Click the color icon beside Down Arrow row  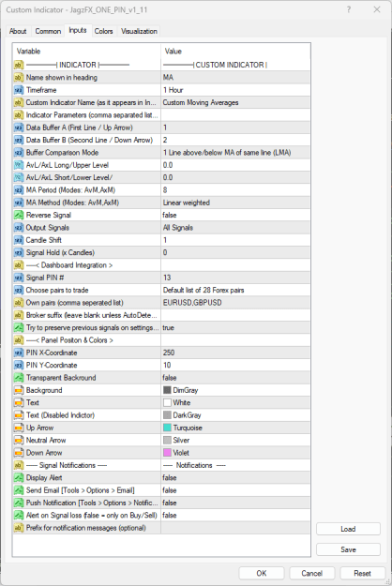click(x=19, y=453)
